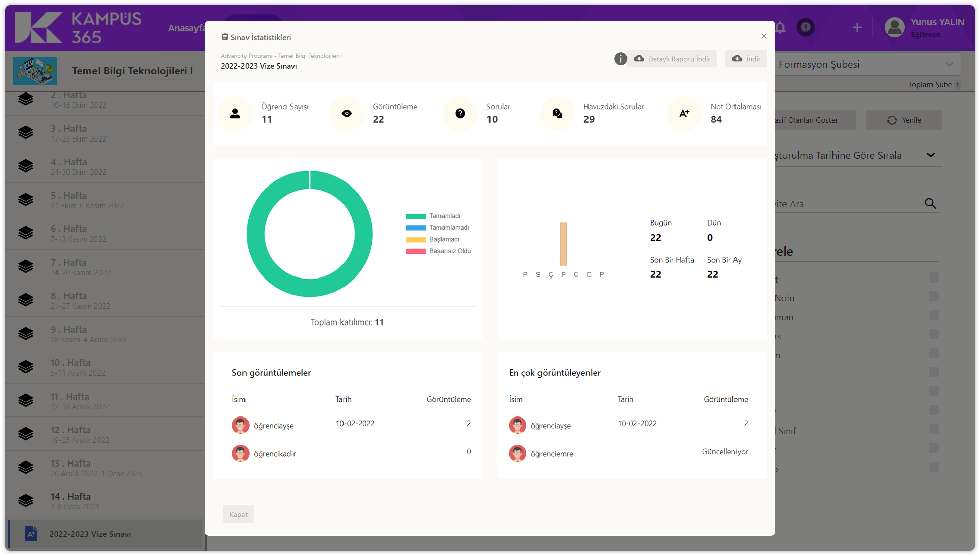Click the Kapat button
The height and width of the screenshot is (556, 980).
(x=238, y=514)
